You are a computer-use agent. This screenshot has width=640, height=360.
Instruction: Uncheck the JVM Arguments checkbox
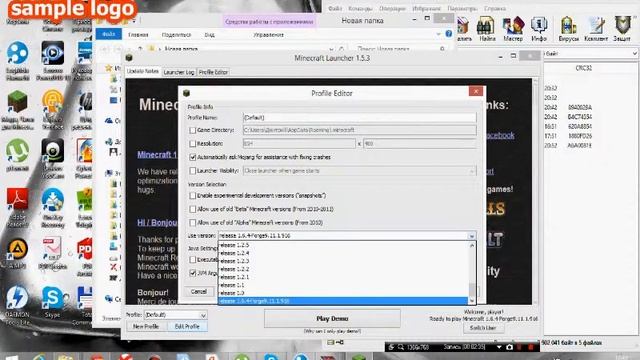point(193,273)
